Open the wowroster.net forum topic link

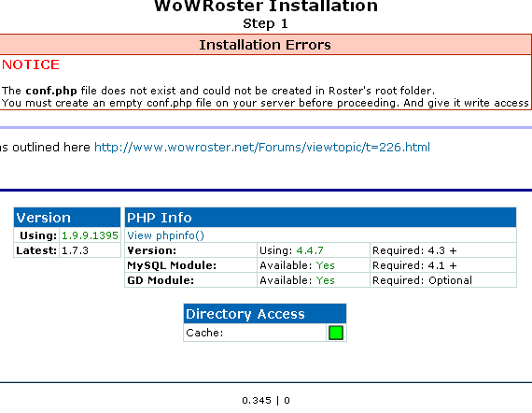pyautogui.click(x=262, y=148)
